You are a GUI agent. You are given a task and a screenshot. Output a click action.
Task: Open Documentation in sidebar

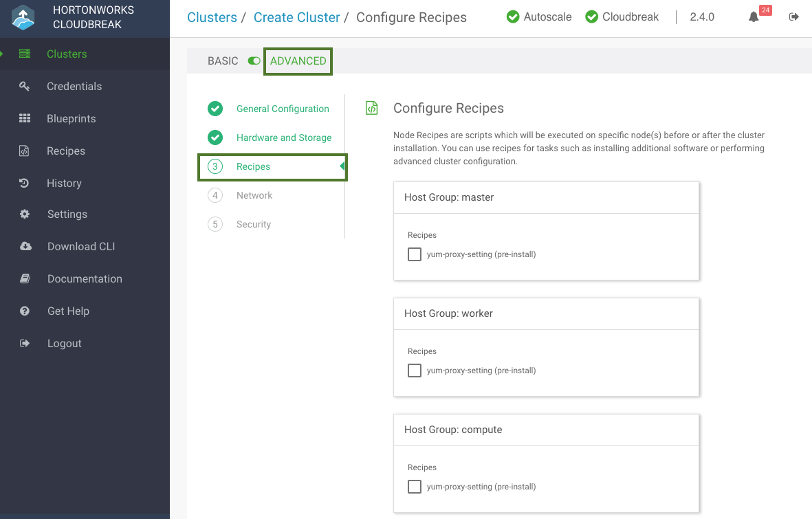(85, 278)
